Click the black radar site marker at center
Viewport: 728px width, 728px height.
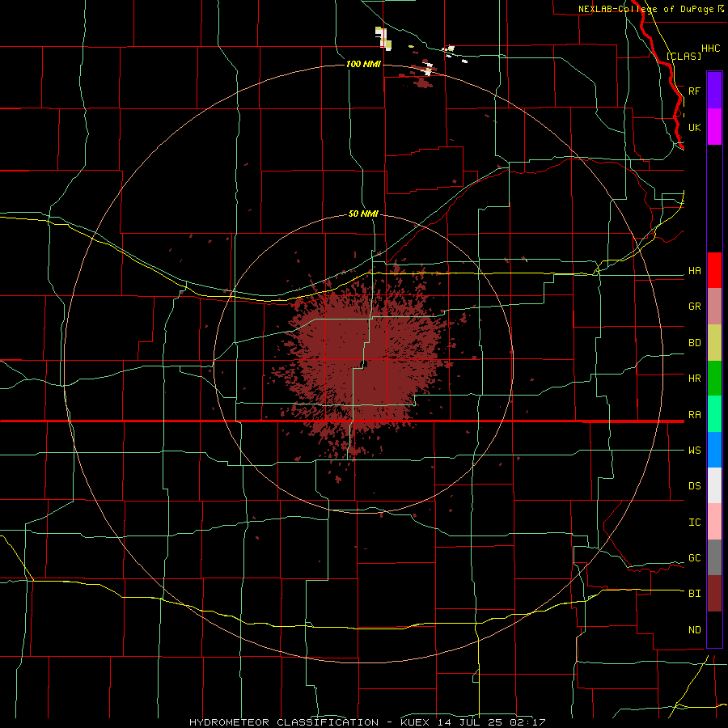365,364
